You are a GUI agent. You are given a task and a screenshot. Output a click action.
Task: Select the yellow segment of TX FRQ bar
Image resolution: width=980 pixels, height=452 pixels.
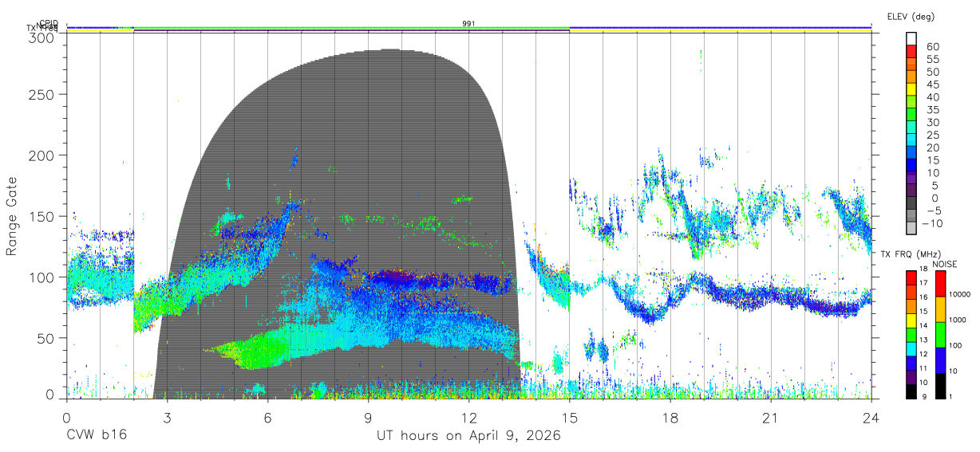912,320
